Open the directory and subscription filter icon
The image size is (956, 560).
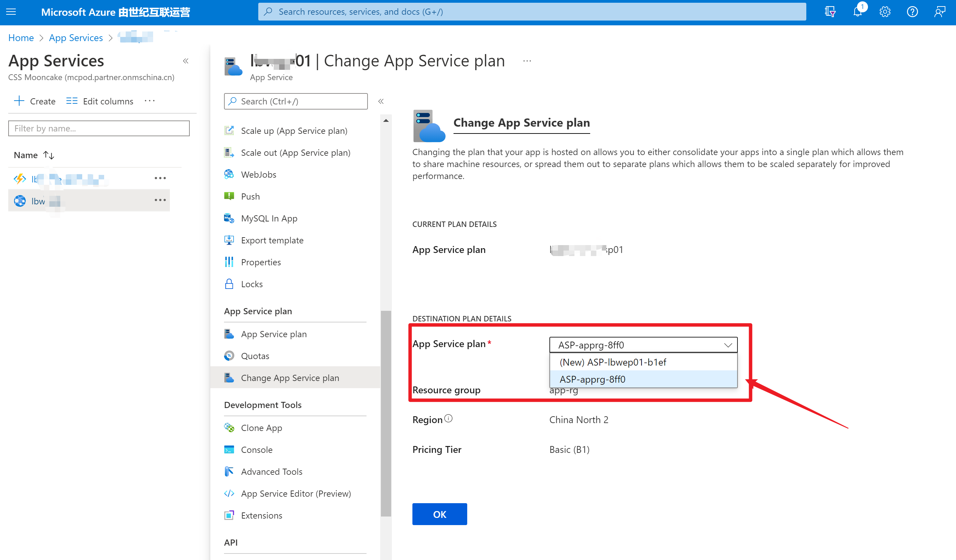click(x=830, y=12)
